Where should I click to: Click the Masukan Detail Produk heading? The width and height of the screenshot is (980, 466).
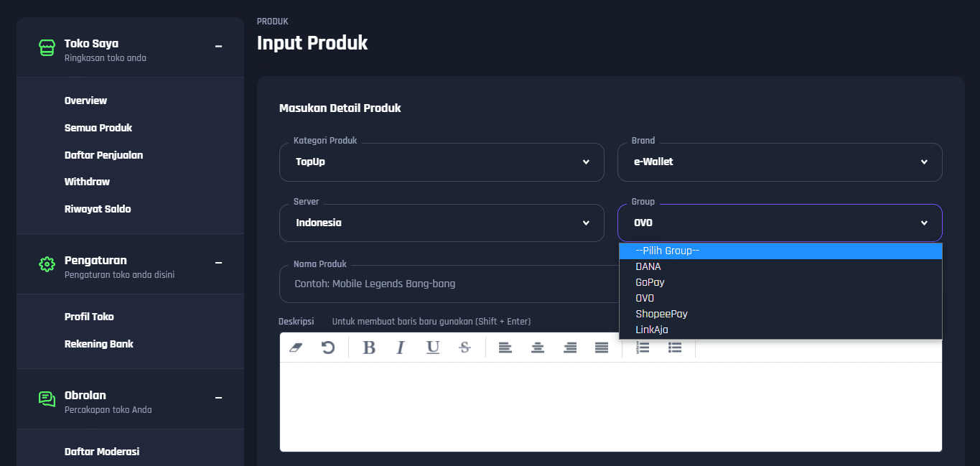[x=340, y=108]
